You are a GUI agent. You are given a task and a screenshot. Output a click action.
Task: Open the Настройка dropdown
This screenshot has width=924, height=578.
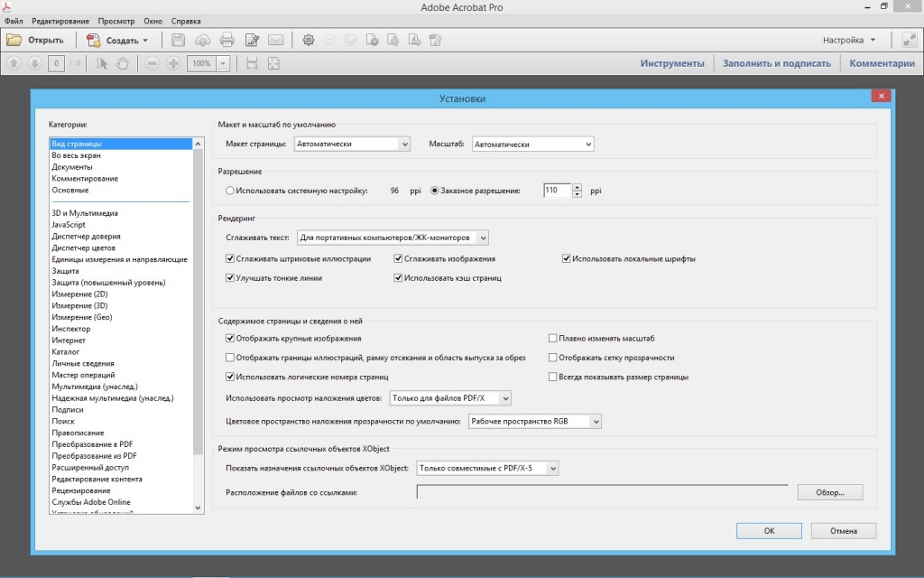point(849,40)
